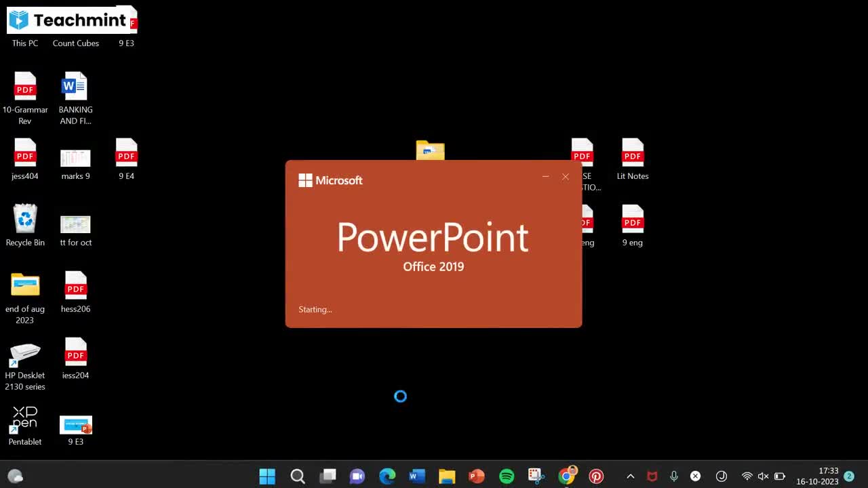Launch Microsoft Edge from the taskbar

click(387, 476)
